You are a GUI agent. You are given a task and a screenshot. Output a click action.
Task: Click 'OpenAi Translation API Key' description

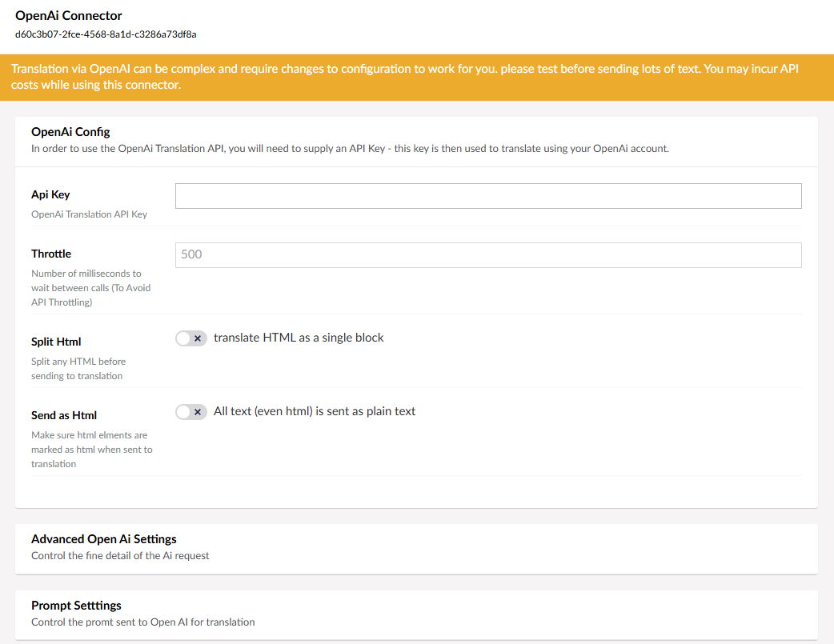(90, 214)
